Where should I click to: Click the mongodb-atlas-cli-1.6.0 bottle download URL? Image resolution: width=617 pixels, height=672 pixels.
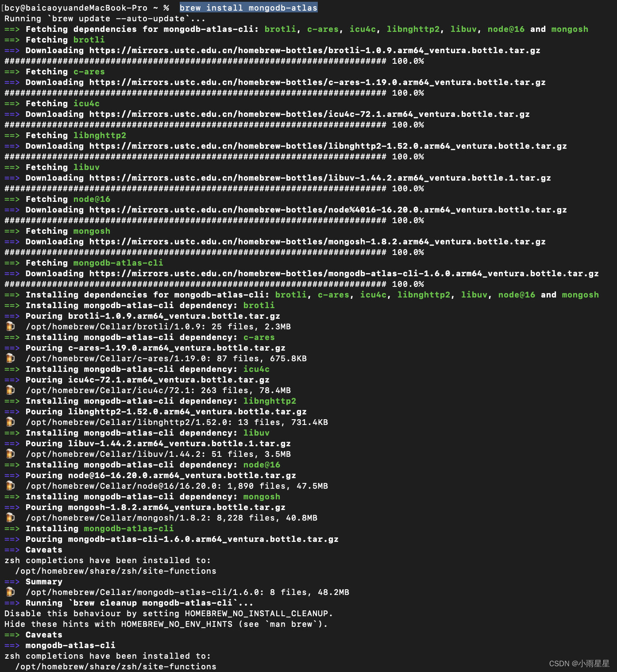tap(344, 274)
